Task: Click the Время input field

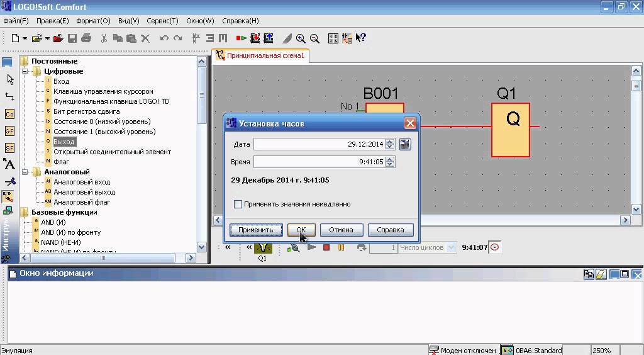Action: tap(319, 162)
